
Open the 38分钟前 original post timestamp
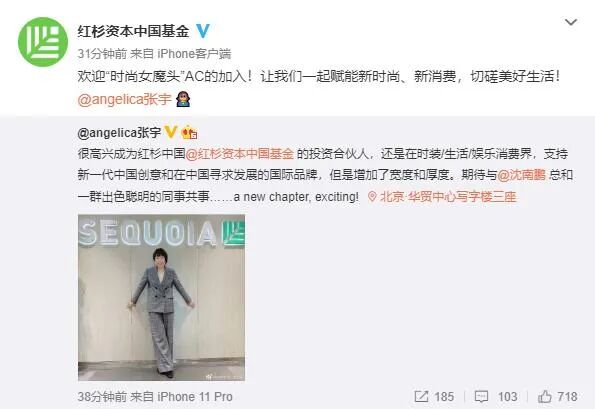pyautogui.click(x=102, y=397)
